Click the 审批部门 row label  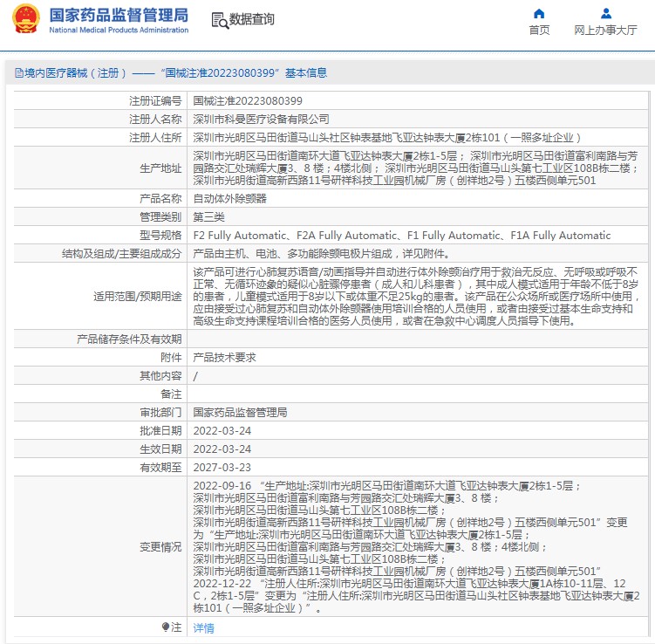pyautogui.click(x=160, y=413)
